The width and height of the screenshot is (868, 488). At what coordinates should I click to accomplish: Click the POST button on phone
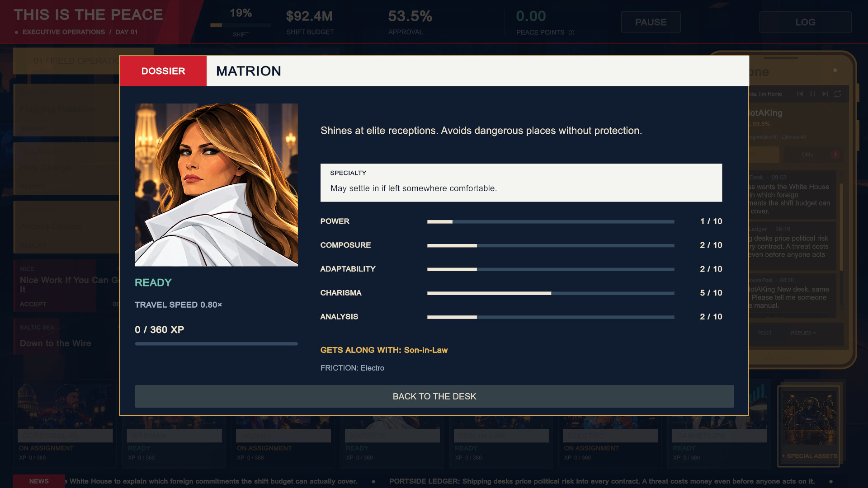click(x=764, y=333)
